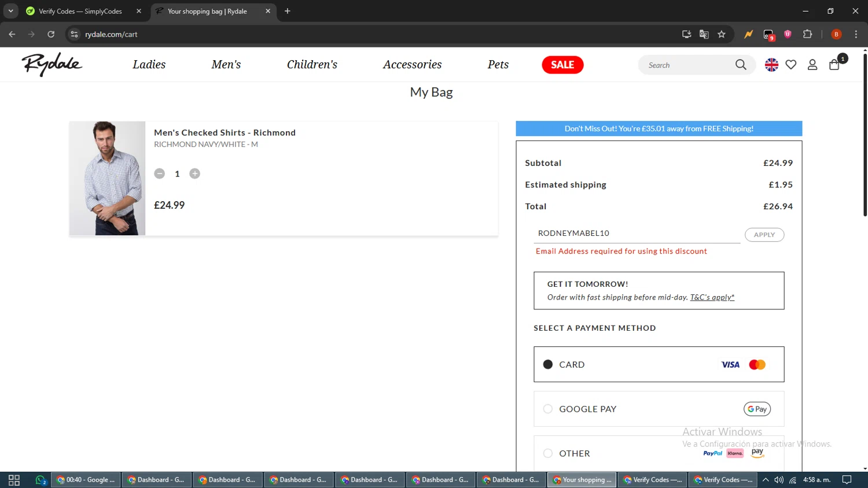This screenshot has height=488, width=868.
Task: Click the translate page icon
Action: click(x=704, y=34)
